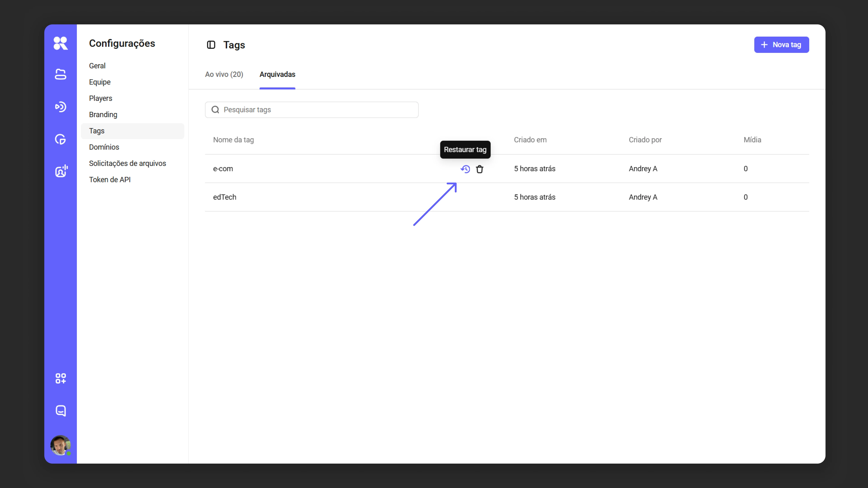Open Branding settings section

(103, 115)
